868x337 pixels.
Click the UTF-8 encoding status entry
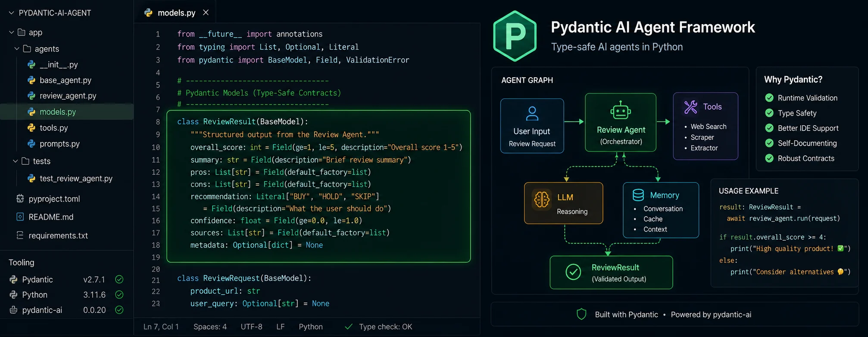251,327
